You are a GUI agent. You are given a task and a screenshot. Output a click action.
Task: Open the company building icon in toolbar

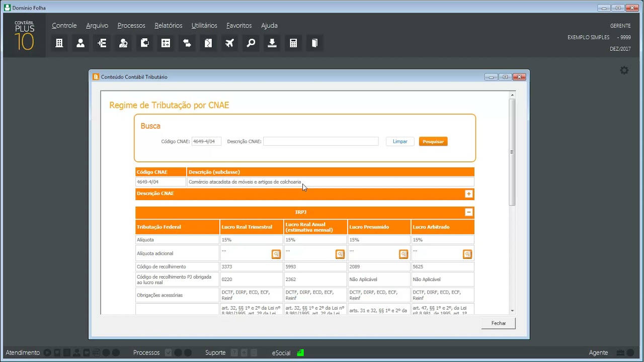(x=59, y=43)
